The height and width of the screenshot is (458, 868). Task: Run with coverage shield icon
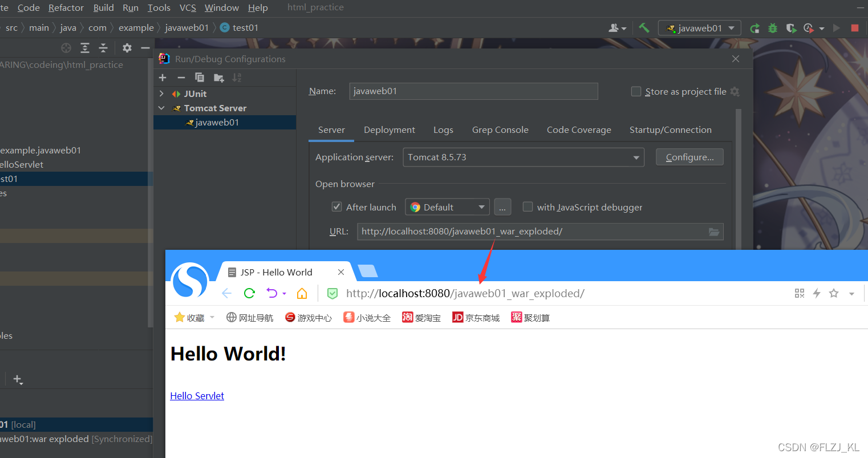[791, 28]
